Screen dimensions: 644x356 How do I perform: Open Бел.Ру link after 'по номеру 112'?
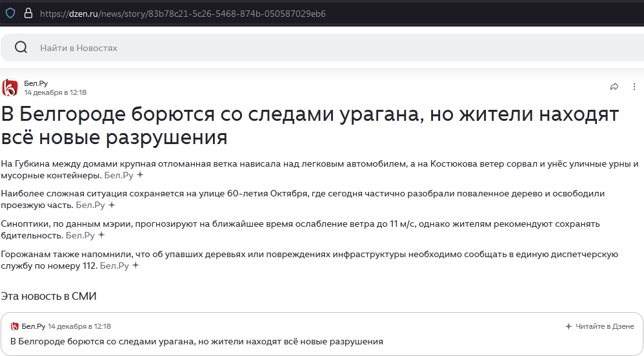114,266
